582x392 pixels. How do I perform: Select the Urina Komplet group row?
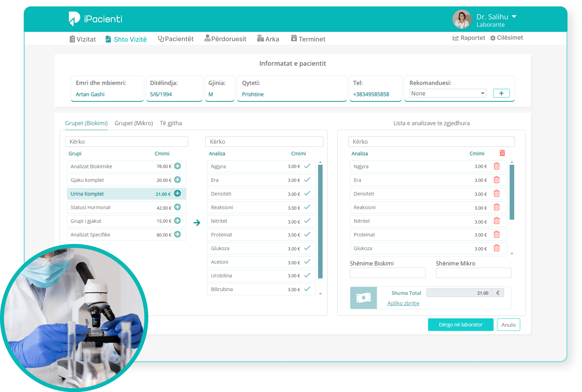[127, 194]
